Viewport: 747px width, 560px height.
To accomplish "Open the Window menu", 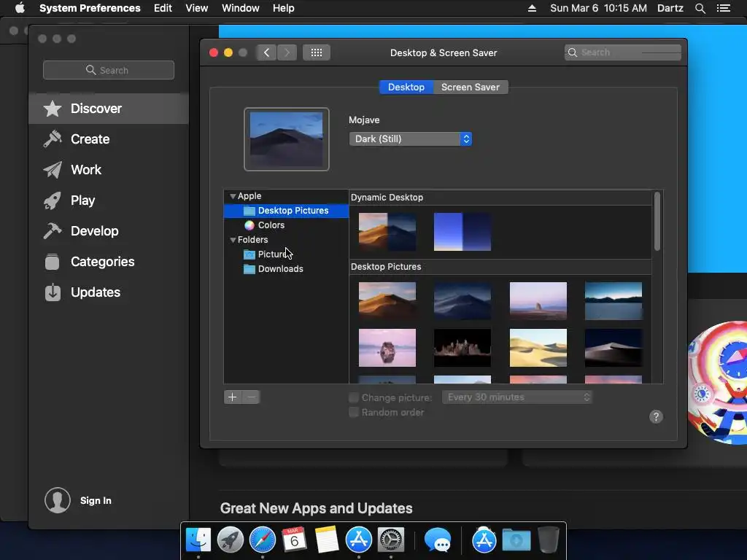I will [x=241, y=8].
